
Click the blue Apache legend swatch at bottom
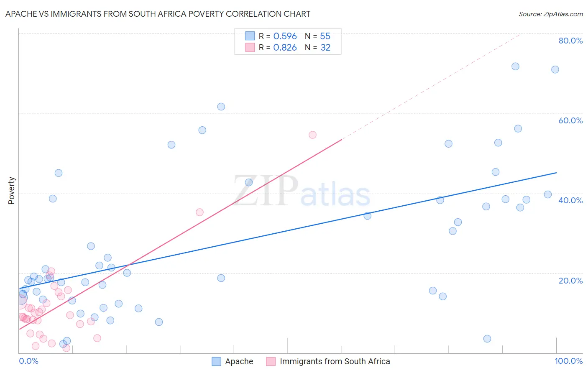click(216, 361)
